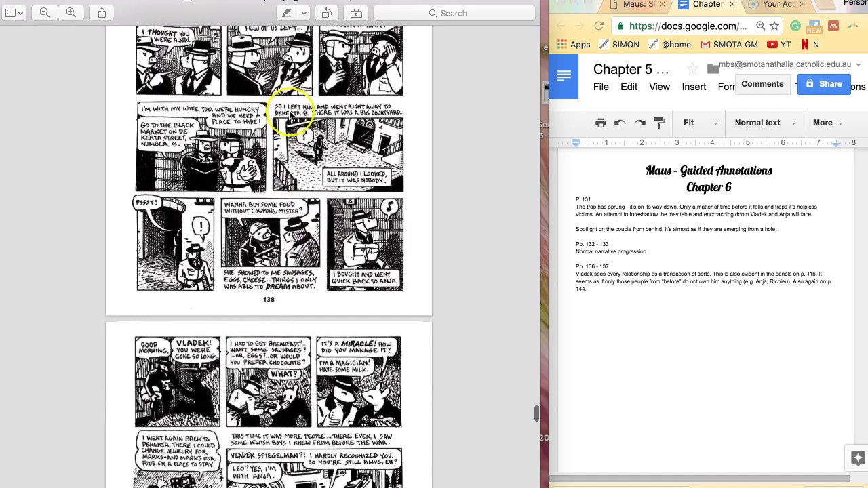
Task: Click the 'Pp. 132 - 133' line
Action: coord(592,244)
